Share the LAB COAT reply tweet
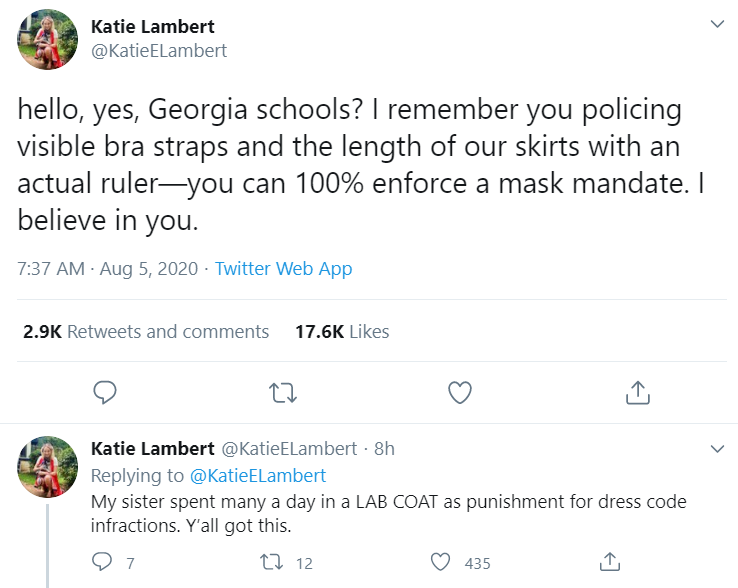This screenshot has width=738, height=588. pyautogui.click(x=610, y=563)
